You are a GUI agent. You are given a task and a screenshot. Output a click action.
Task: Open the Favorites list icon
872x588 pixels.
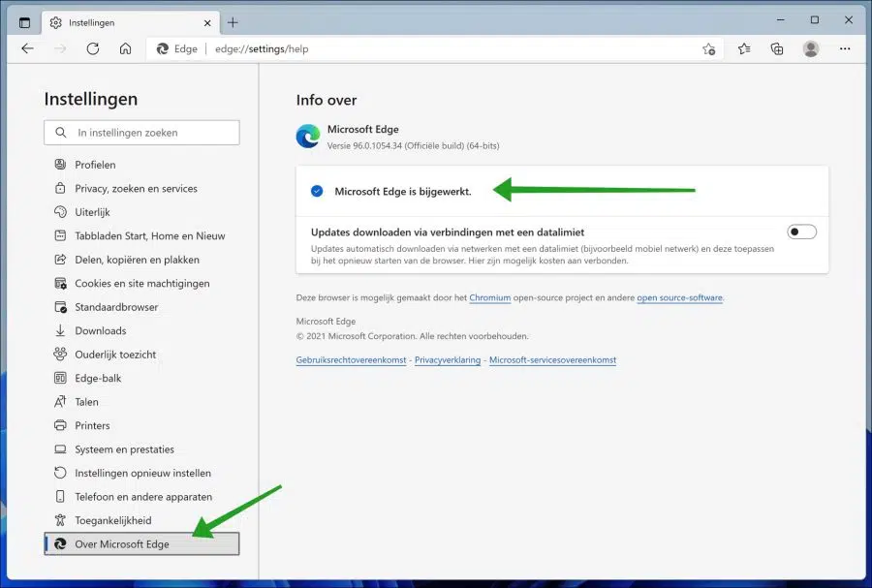coord(744,48)
